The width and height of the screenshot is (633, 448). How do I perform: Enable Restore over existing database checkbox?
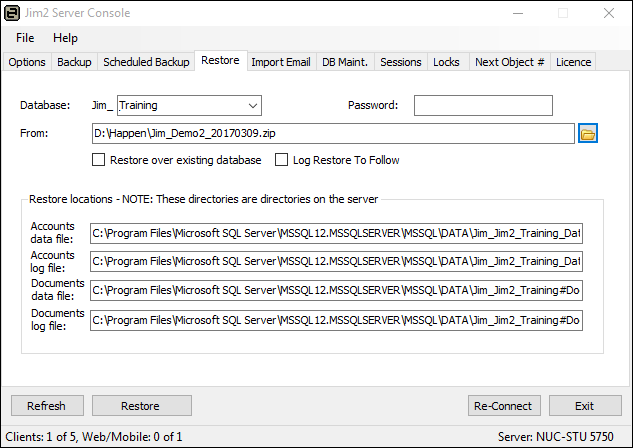(98, 160)
